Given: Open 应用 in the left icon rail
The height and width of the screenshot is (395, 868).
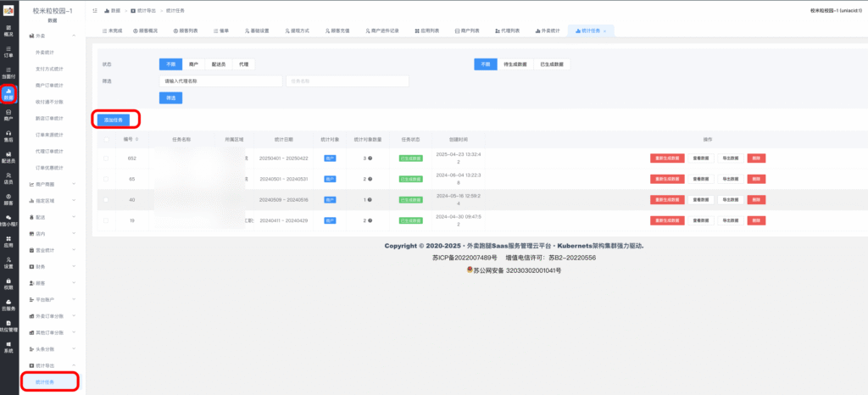Looking at the screenshot, I should coord(8,242).
